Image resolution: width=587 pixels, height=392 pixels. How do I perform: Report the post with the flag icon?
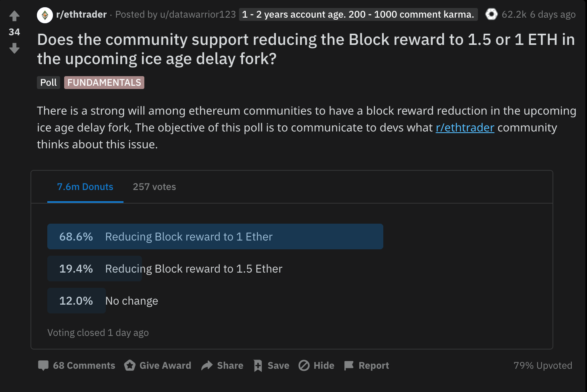[349, 366]
